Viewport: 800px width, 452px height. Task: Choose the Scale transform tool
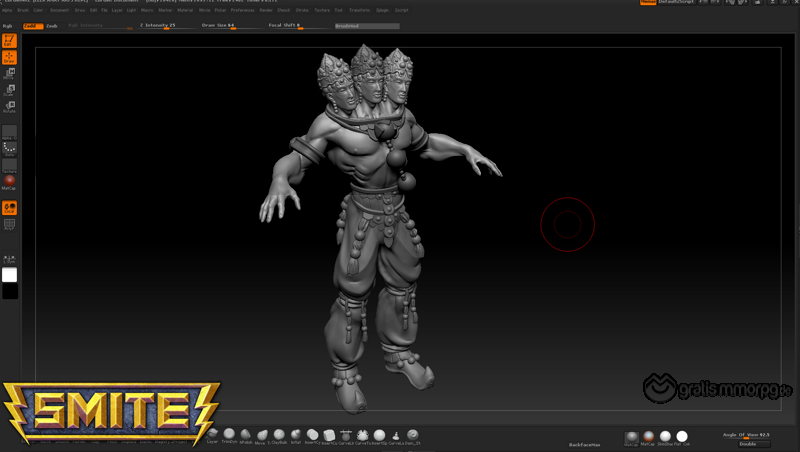(9, 90)
